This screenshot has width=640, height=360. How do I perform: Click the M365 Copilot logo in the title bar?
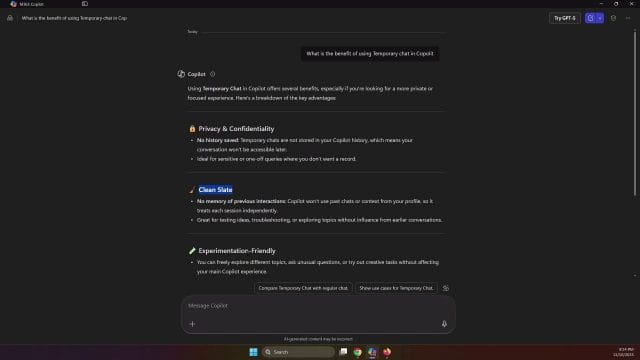click(x=13, y=4)
